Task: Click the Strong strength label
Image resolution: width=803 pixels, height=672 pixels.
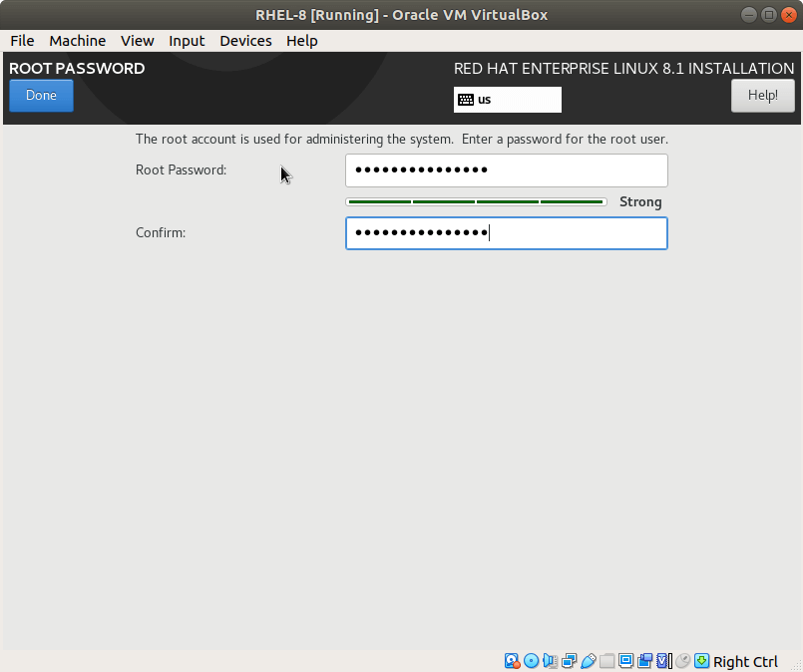Action: 640,202
